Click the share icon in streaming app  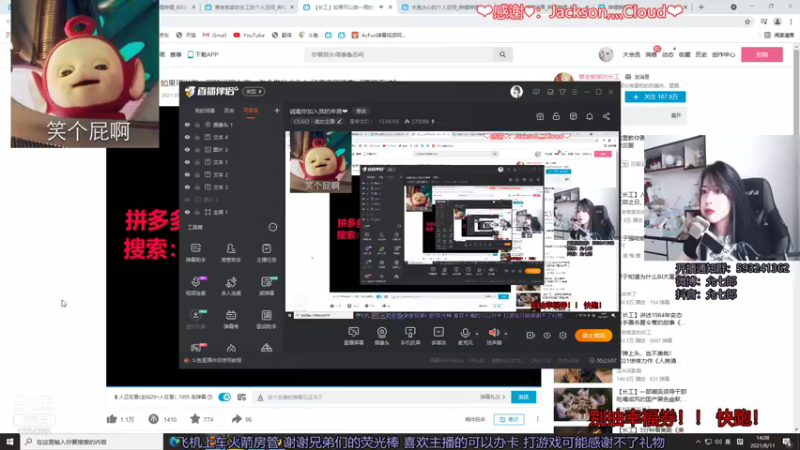click(x=606, y=116)
